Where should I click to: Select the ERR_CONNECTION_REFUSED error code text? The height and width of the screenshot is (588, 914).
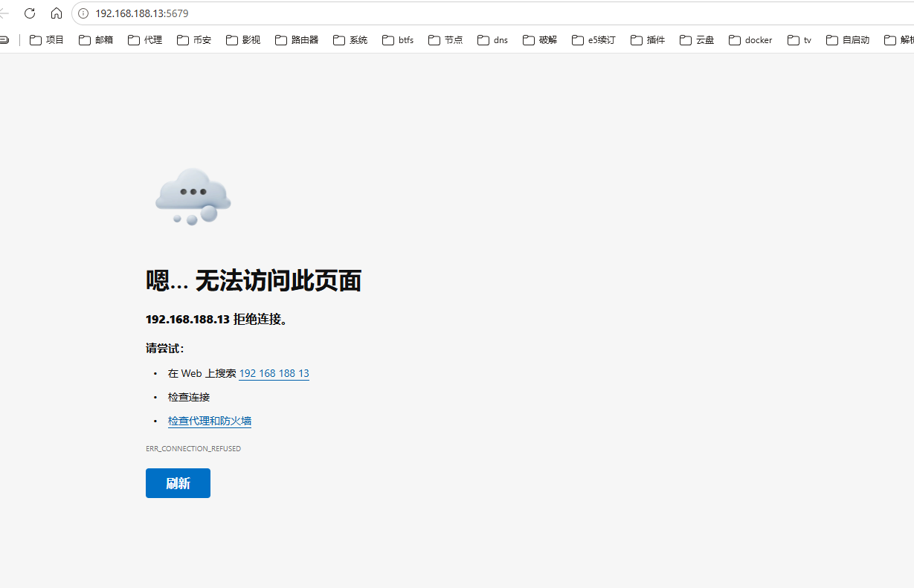click(x=193, y=449)
